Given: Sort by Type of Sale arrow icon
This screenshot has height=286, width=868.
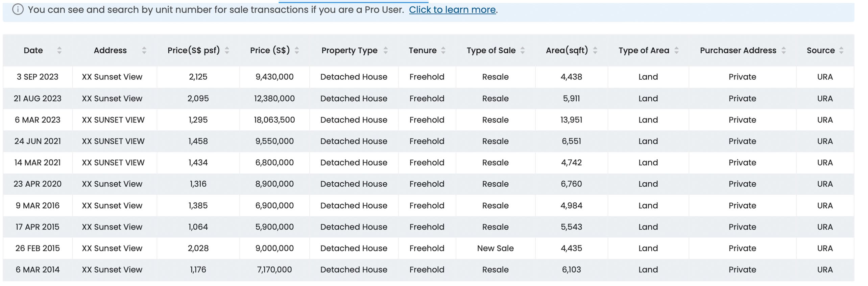Looking at the screenshot, I should [x=523, y=51].
